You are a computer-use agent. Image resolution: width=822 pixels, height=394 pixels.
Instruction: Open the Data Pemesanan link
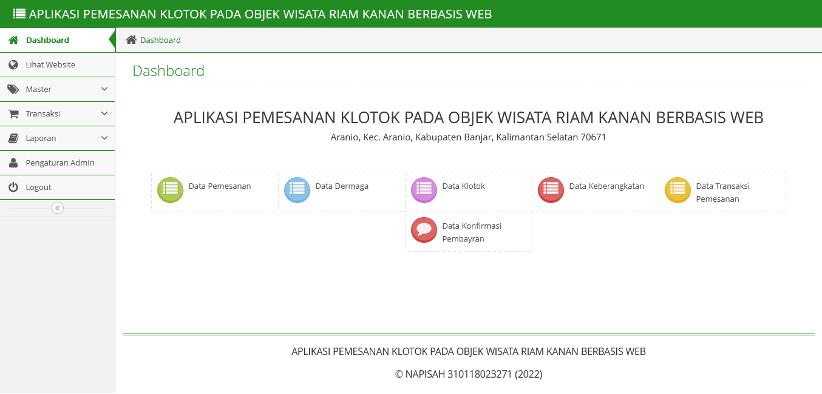pyautogui.click(x=220, y=186)
